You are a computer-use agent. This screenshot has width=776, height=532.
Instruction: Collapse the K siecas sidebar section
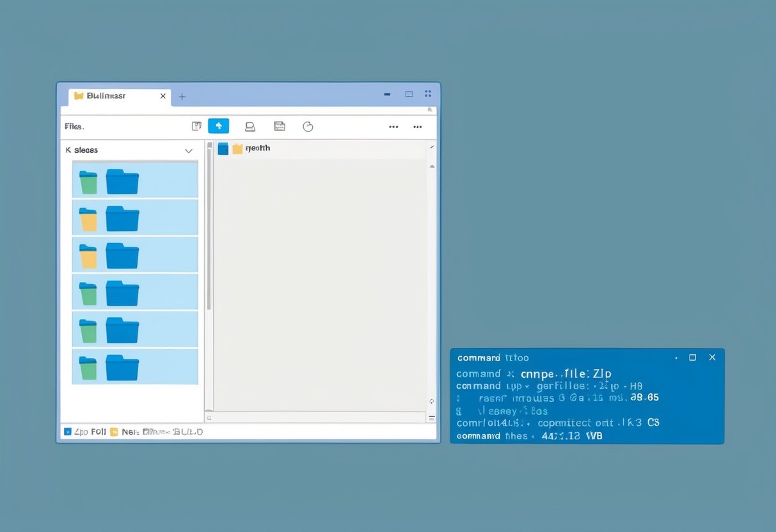[x=189, y=150]
